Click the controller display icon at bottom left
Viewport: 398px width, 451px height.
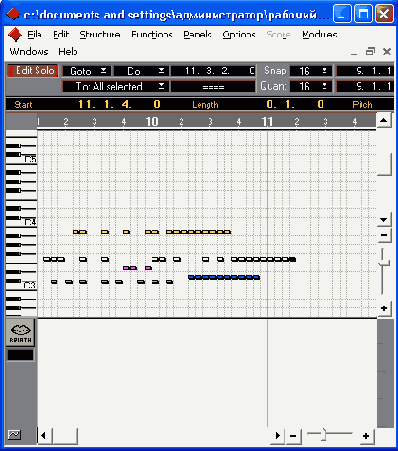pos(14,435)
